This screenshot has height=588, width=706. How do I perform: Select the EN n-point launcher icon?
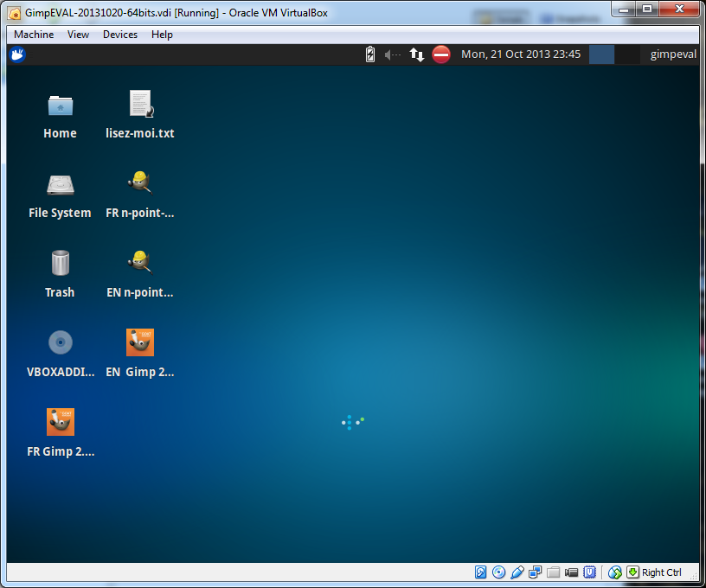point(140,262)
